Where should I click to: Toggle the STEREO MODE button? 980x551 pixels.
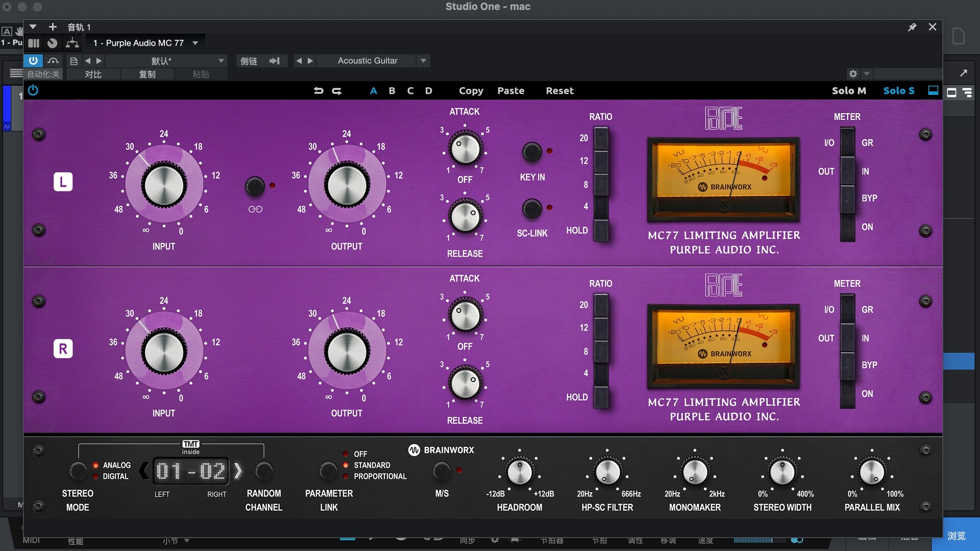(78, 471)
